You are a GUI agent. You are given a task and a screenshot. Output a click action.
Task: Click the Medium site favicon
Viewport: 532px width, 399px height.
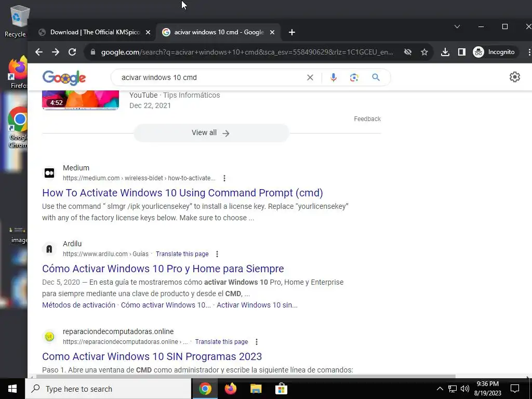point(49,173)
